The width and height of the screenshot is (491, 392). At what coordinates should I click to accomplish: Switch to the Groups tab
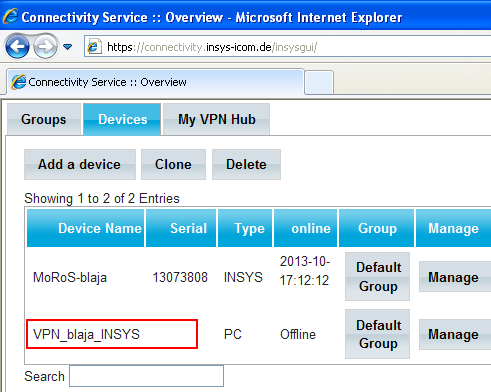44,119
